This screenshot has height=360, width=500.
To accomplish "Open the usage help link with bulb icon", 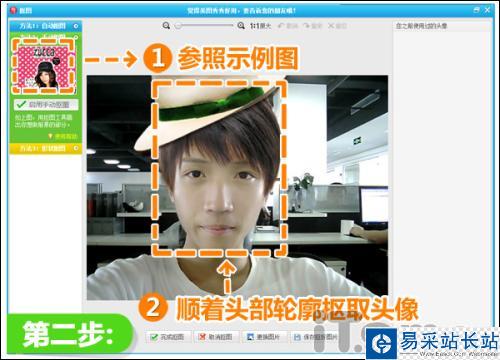I will [63, 136].
